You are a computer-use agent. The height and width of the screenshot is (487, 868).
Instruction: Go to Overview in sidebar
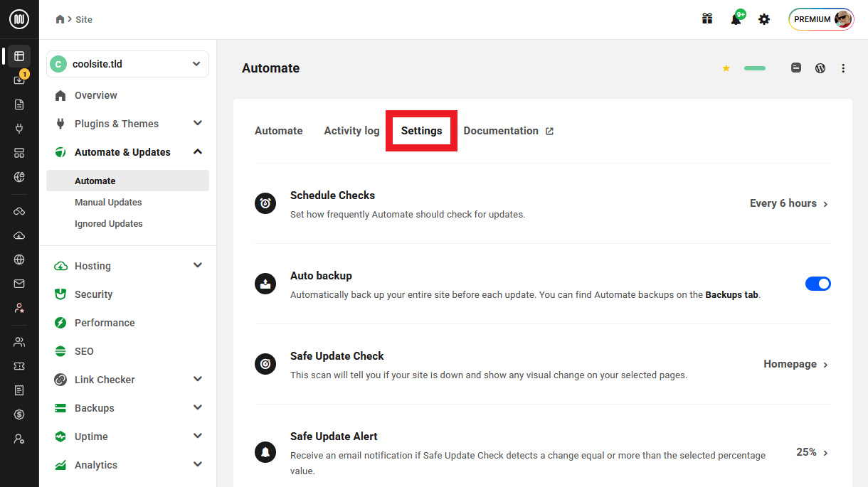96,95
